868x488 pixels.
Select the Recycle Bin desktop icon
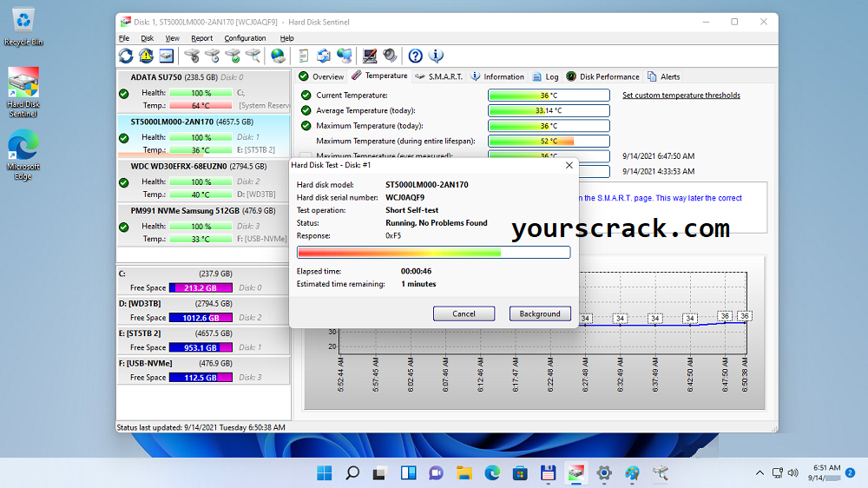coord(23,26)
